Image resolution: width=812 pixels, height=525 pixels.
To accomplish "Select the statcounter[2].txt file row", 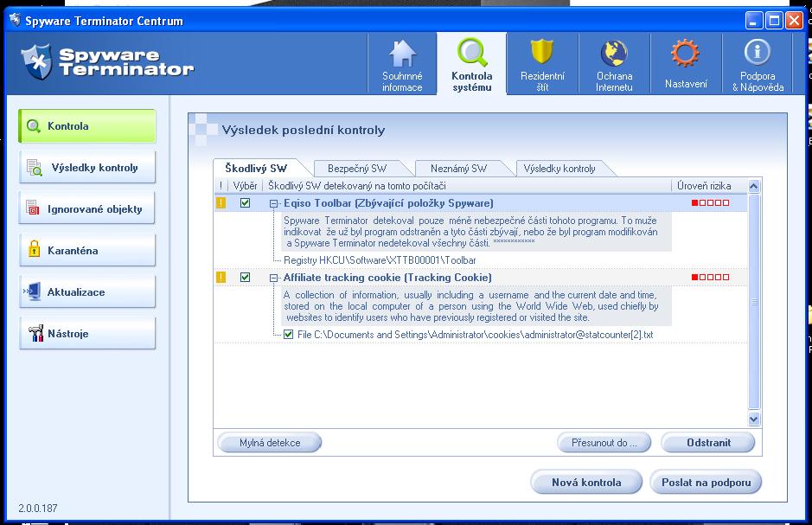I will (475, 335).
